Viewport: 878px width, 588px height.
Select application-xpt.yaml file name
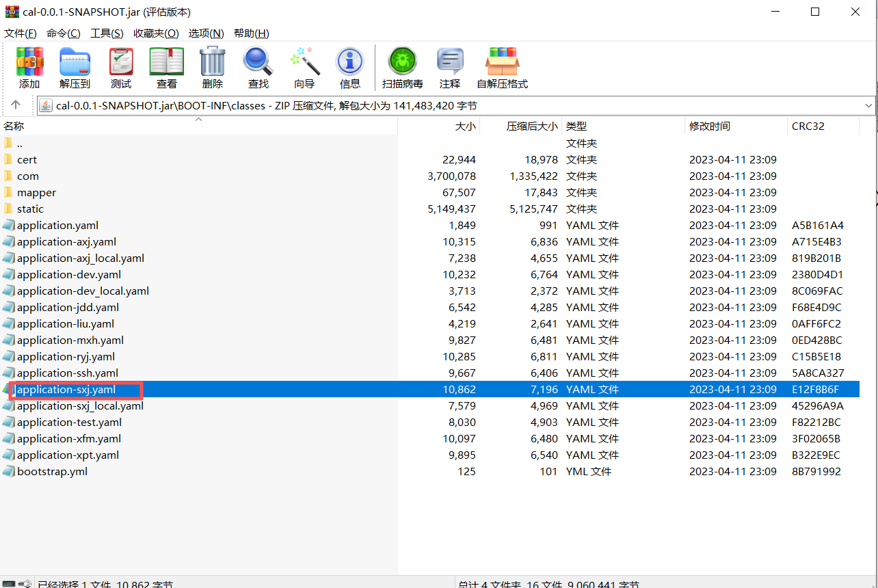point(68,455)
